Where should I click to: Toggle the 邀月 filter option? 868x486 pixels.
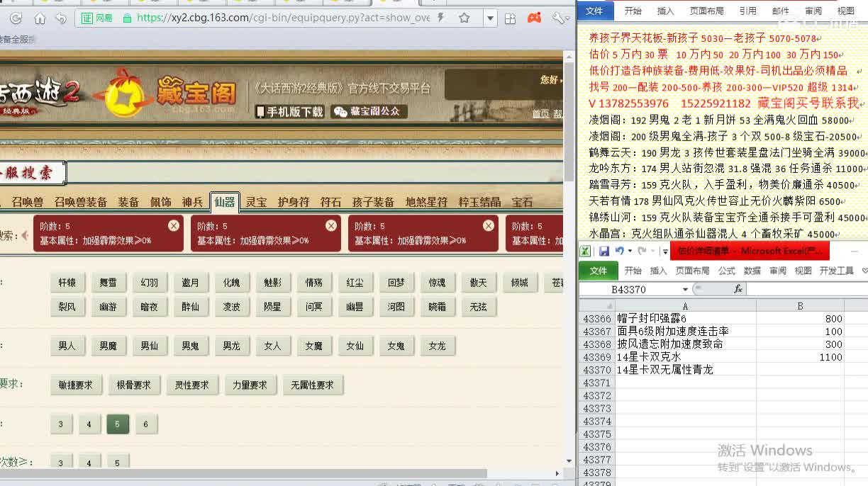point(190,283)
